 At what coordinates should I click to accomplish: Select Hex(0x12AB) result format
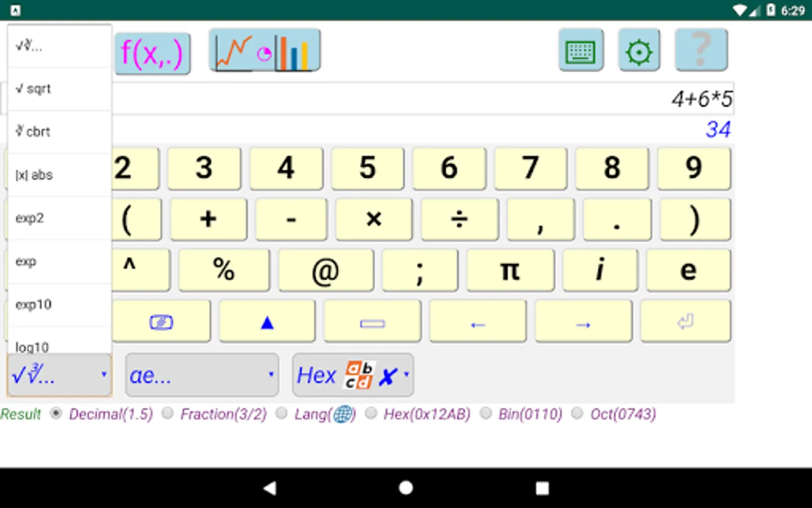click(418, 414)
